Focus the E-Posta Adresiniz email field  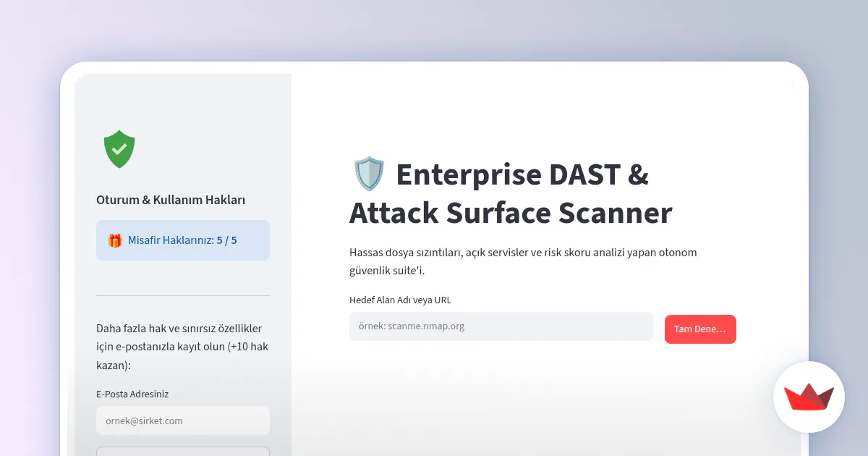coord(183,421)
